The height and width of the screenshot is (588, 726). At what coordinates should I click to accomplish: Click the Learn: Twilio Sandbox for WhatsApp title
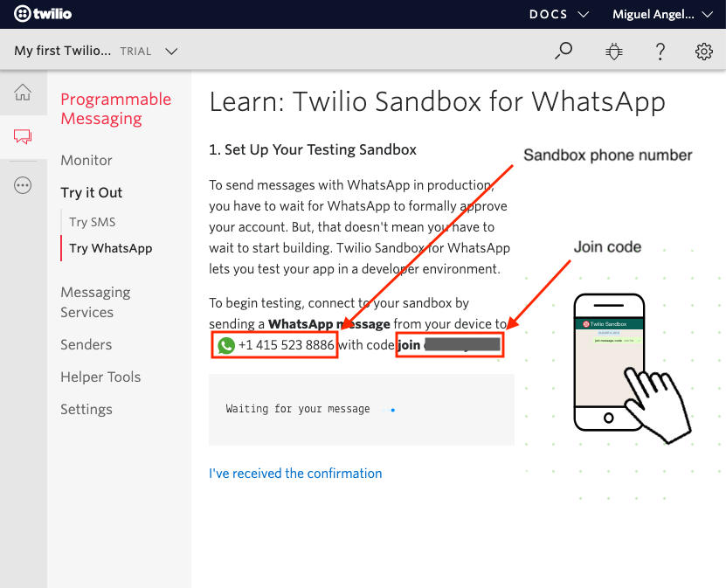(437, 102)
